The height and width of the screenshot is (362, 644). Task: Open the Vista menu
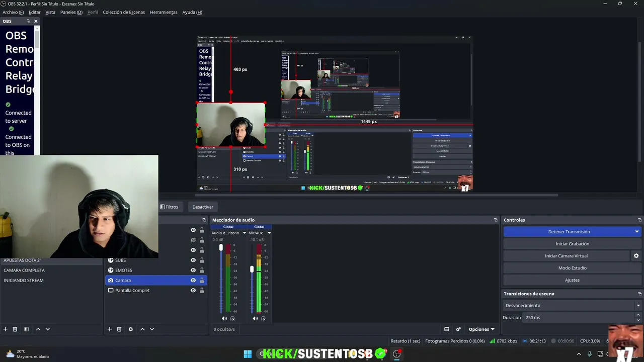50,12
